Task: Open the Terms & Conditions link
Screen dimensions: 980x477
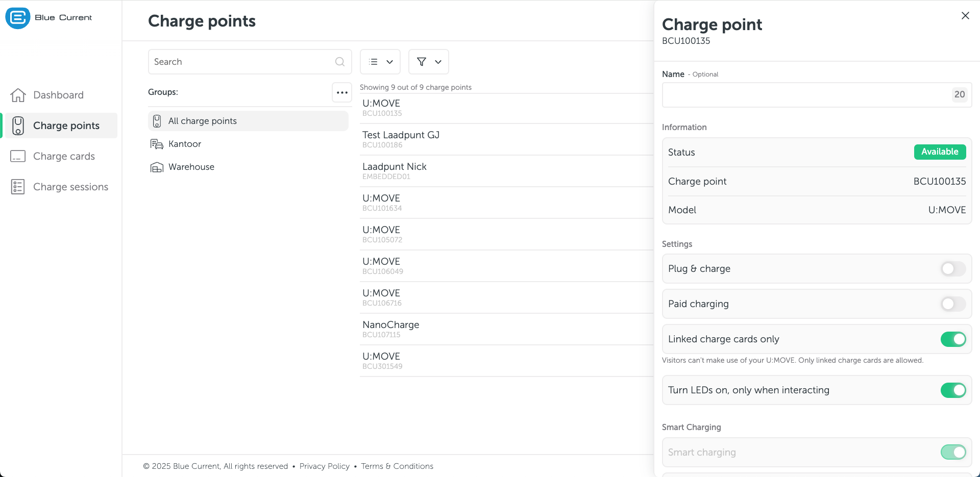Action: (397, 466)
